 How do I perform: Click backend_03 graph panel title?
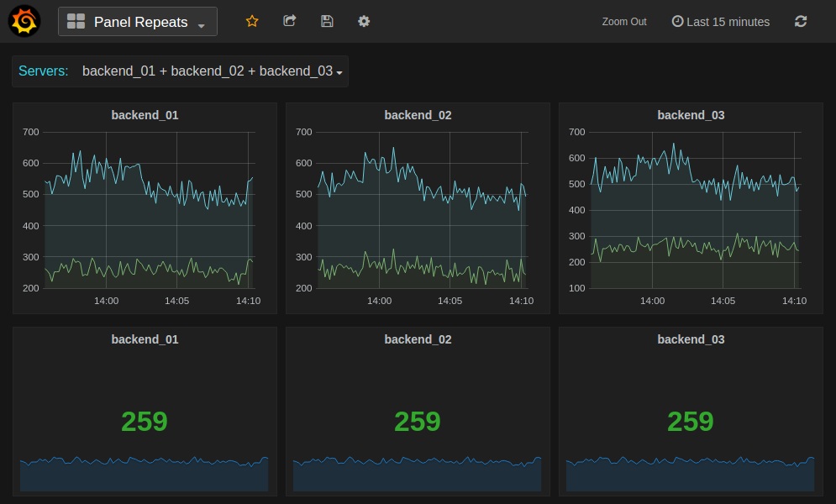click(x=691, y=115)
